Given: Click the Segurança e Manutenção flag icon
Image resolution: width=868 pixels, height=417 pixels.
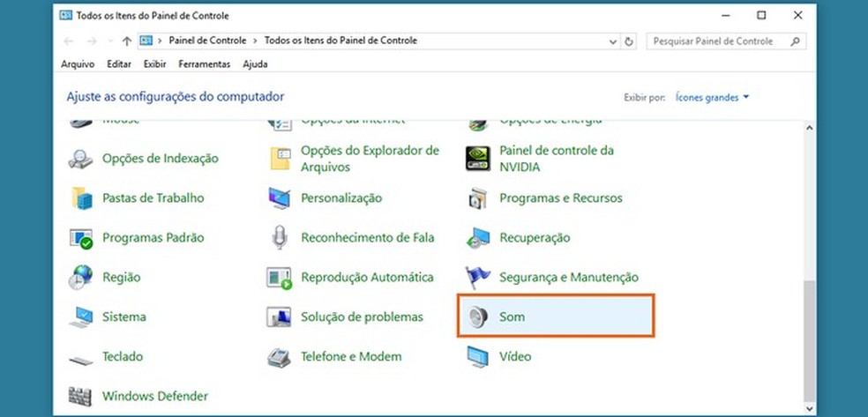Looking at the screenshot, I should click(478, 278).
